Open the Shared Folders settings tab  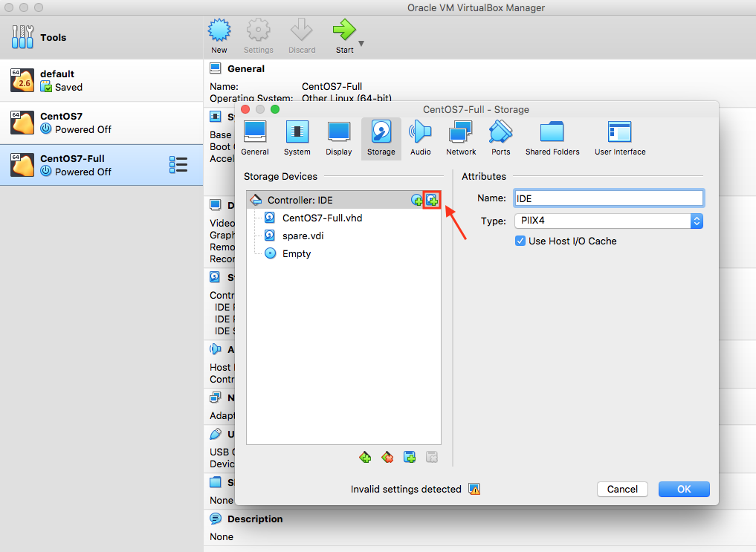[x=552, y=138]
